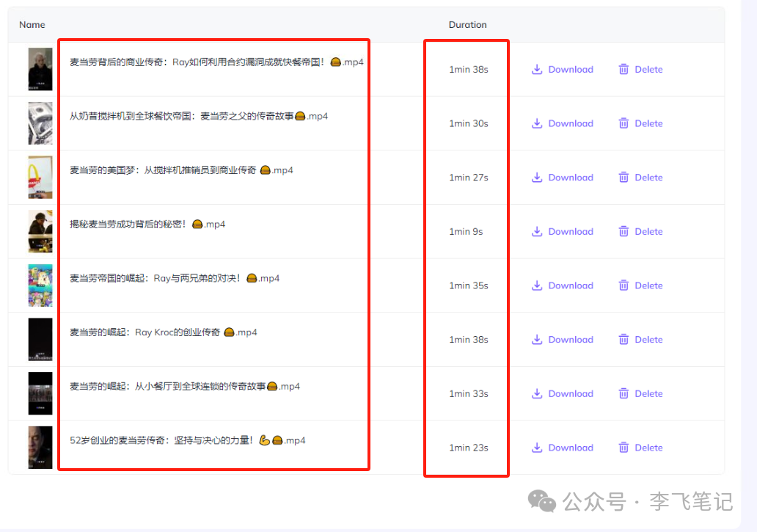Image resolution: width=757 pixels, height=532 pixels.
Task: Click the Delete text on the fifth row
Action: click(x=648, y=285)
